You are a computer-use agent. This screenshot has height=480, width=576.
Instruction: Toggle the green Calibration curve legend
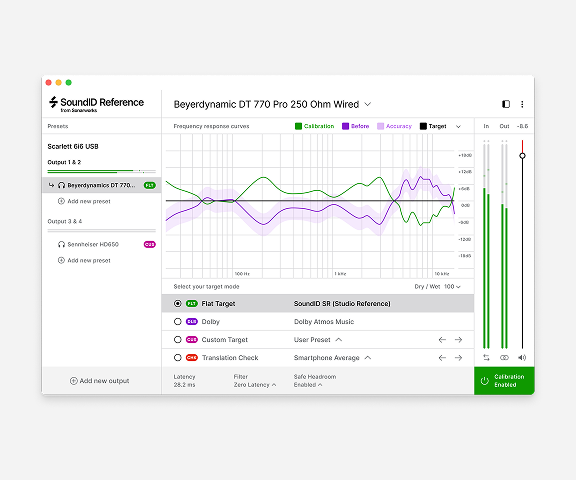pos(314,126)
